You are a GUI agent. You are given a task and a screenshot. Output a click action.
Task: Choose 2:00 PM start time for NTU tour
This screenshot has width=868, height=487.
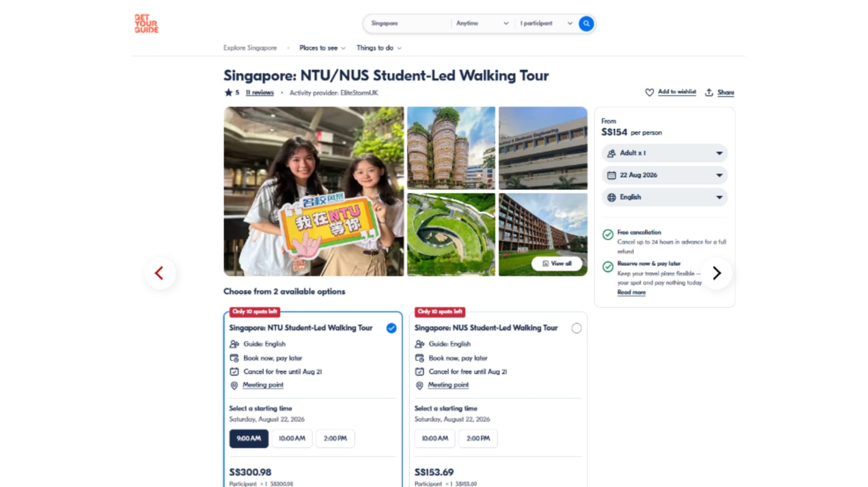pos(335,438)
